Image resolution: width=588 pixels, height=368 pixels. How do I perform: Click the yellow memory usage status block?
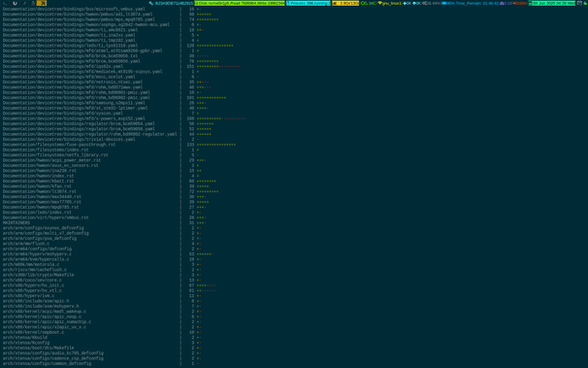click(x=345, y=3)
